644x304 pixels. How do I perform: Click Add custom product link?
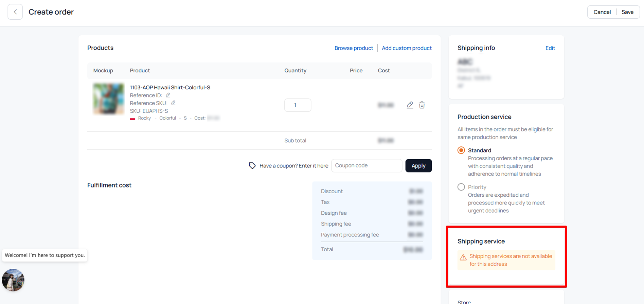[407, 48]
